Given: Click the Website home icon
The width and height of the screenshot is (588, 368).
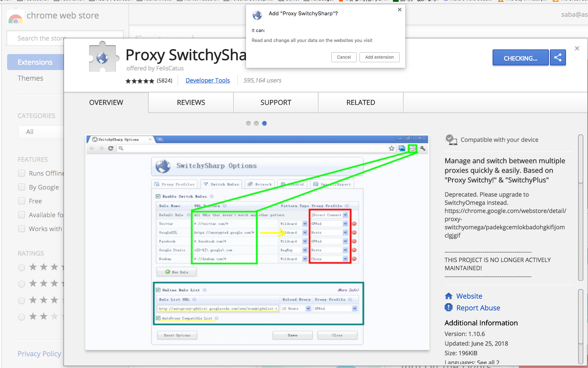Looking at the screenshot, I should tap(448, 296).
